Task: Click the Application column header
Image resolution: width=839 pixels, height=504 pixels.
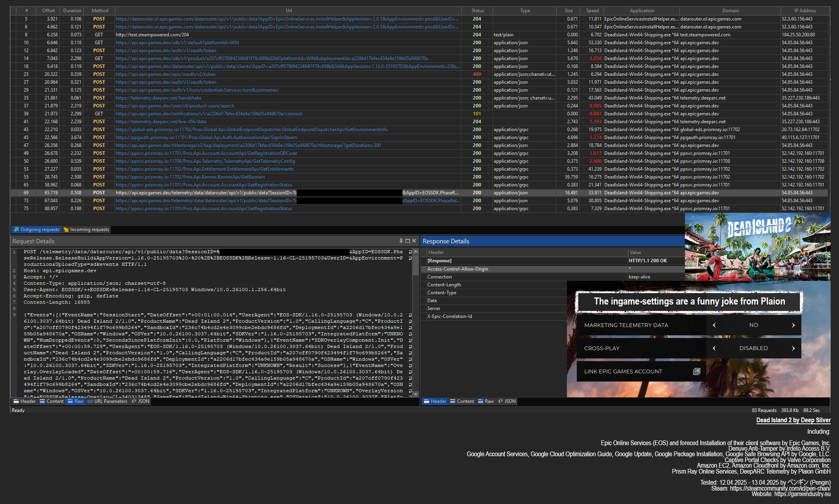Action: coord(642,11)
